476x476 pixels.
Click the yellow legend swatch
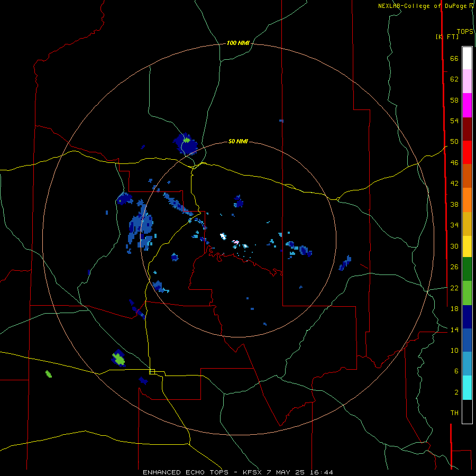[467, 246]
